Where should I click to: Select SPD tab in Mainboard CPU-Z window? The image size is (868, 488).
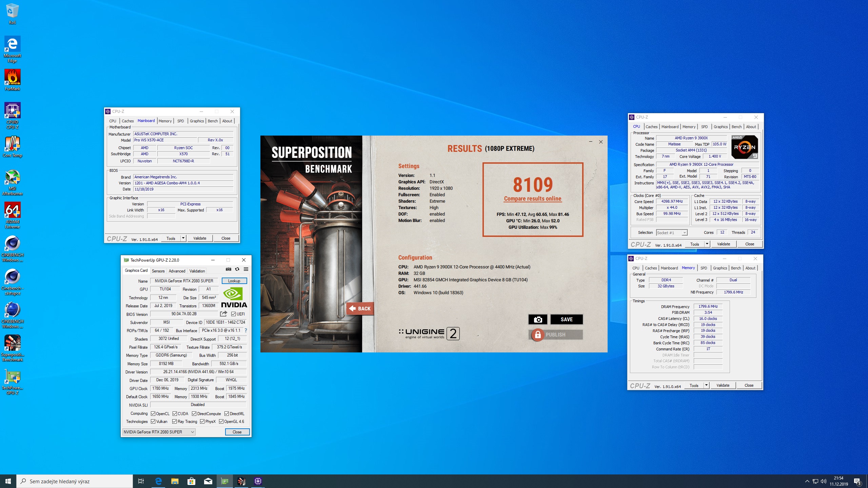coord(181,121)
